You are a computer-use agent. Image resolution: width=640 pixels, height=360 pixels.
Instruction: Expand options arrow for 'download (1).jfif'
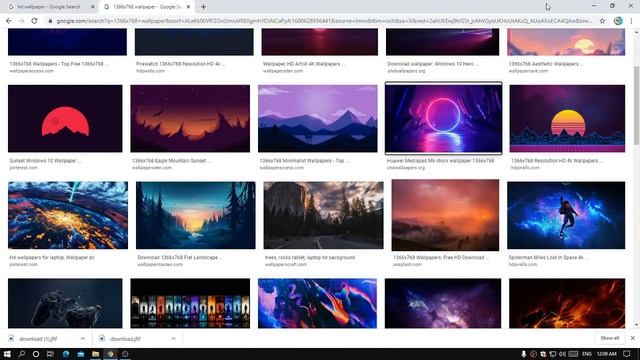click(x=83, y=339)
